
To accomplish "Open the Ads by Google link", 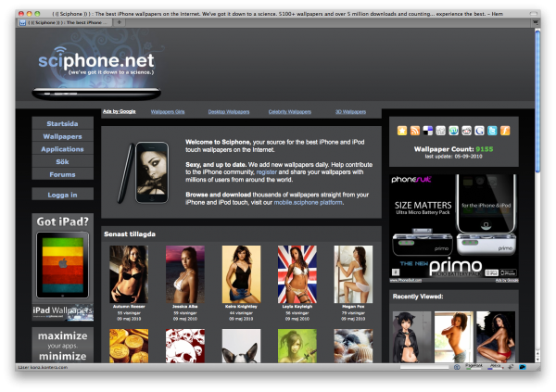I will tap(120, 111).
